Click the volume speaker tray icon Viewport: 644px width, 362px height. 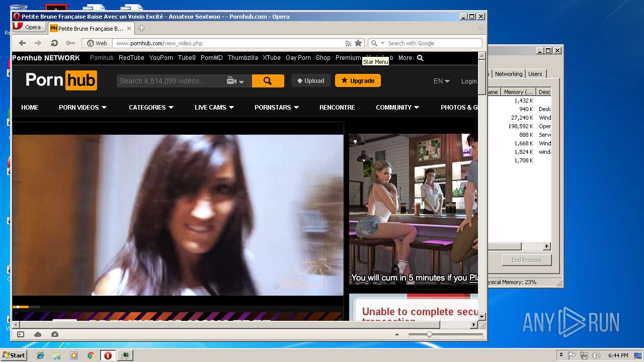[596, 355]
